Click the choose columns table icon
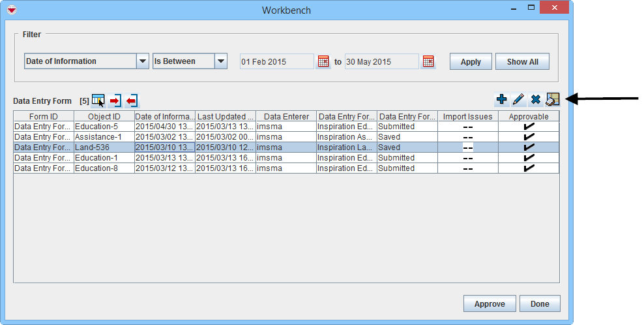 coord(98,101)
